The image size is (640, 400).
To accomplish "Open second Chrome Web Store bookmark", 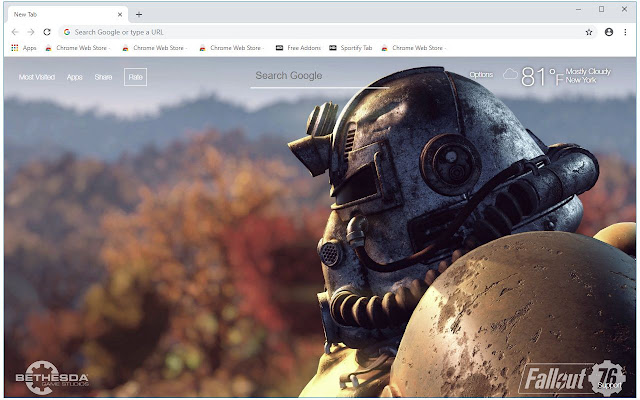I will pos(155,48).
